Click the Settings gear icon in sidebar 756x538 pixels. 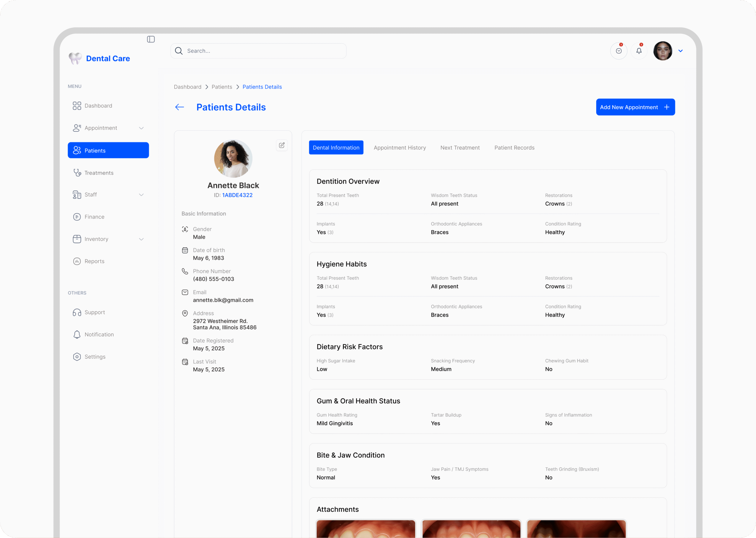coord(77,357)
